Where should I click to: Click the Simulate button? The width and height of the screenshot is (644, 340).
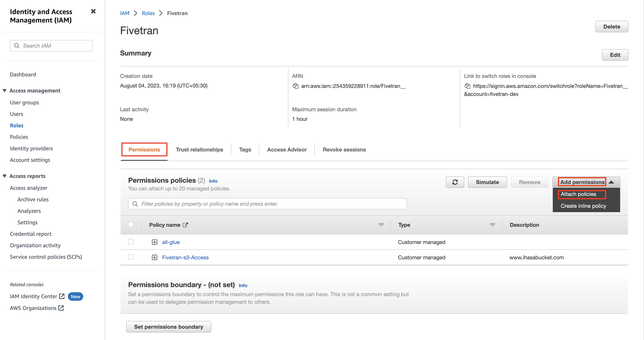pos(487,182)
